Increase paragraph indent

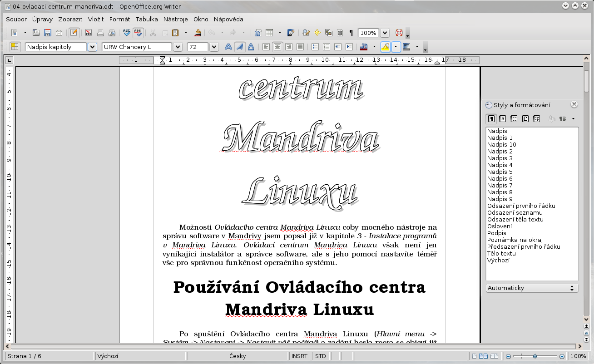pyautogui.click(x=349, y=47)
